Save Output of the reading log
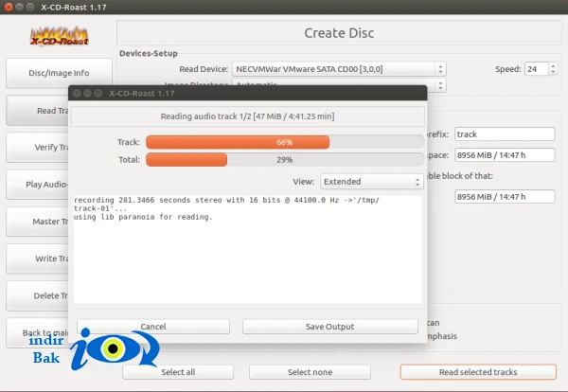568x392 pixels. point(330,327)
